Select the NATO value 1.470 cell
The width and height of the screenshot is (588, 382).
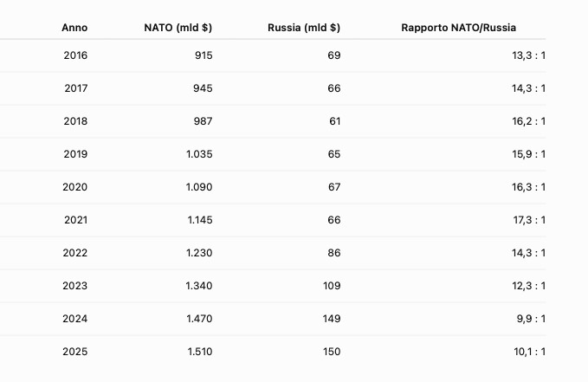[x=199, y=319]
